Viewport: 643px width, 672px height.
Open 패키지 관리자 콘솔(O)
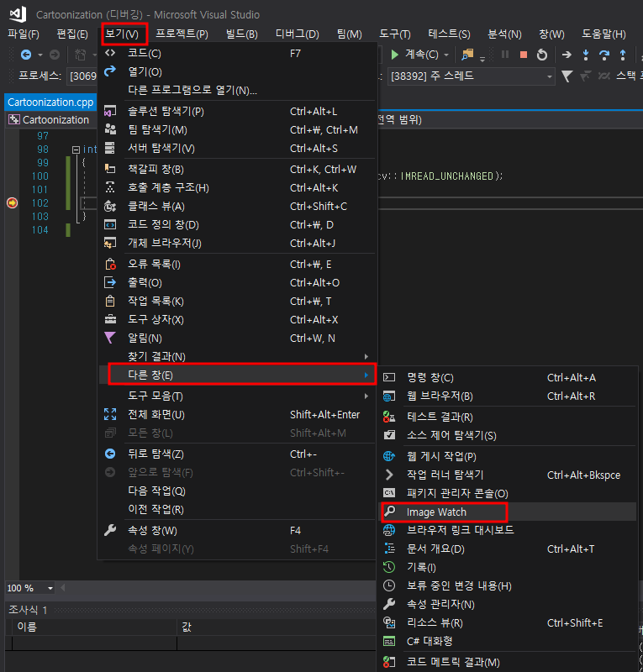click(x=508, y=493)
